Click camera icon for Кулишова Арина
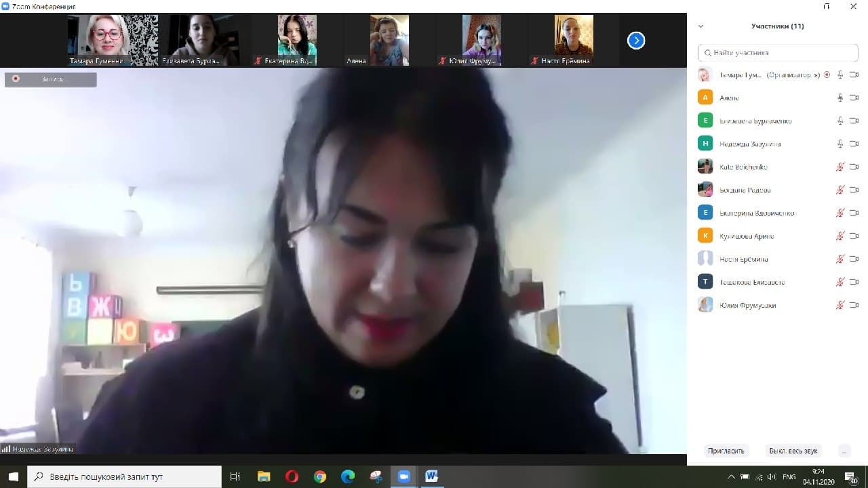 tap(854, 236)
